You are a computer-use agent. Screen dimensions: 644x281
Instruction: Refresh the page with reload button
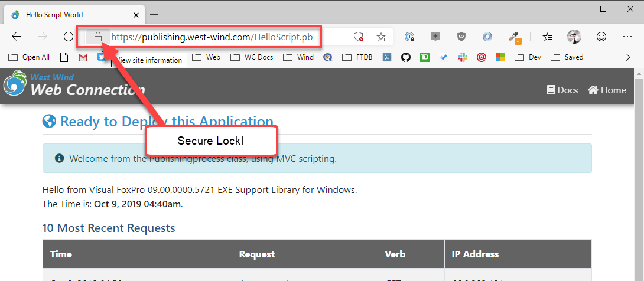pyautogui.click(x=69, y=37)
